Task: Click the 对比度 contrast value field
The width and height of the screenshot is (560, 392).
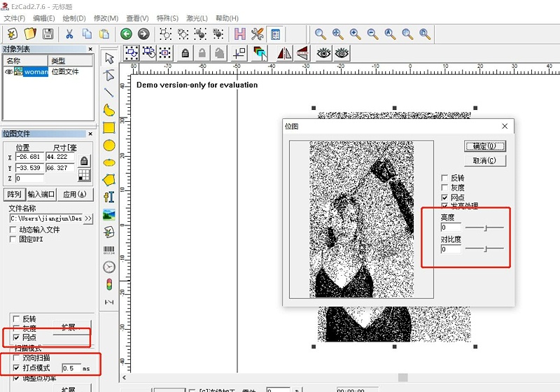Action: pos(451,249)
